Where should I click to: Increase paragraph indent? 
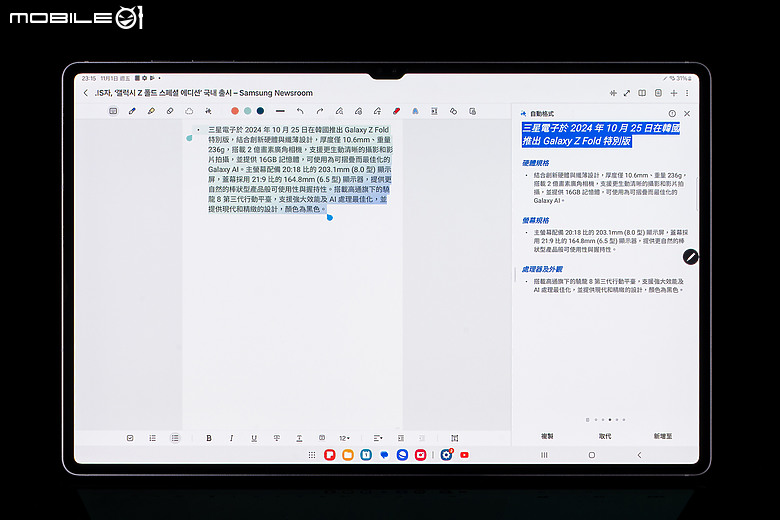[x=401, y=438]
